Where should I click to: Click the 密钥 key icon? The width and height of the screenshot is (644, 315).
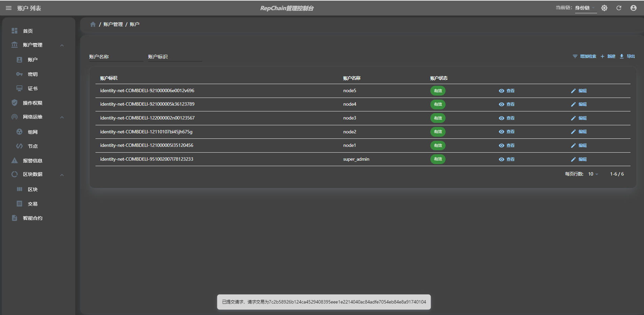(x=20, y=74)
